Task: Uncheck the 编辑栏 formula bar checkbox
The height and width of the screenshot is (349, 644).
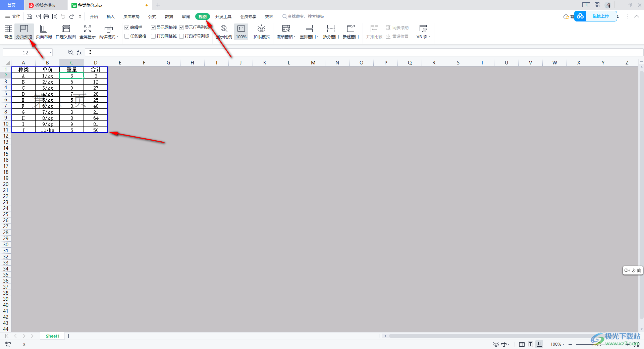Action: (x=127, y=28)
